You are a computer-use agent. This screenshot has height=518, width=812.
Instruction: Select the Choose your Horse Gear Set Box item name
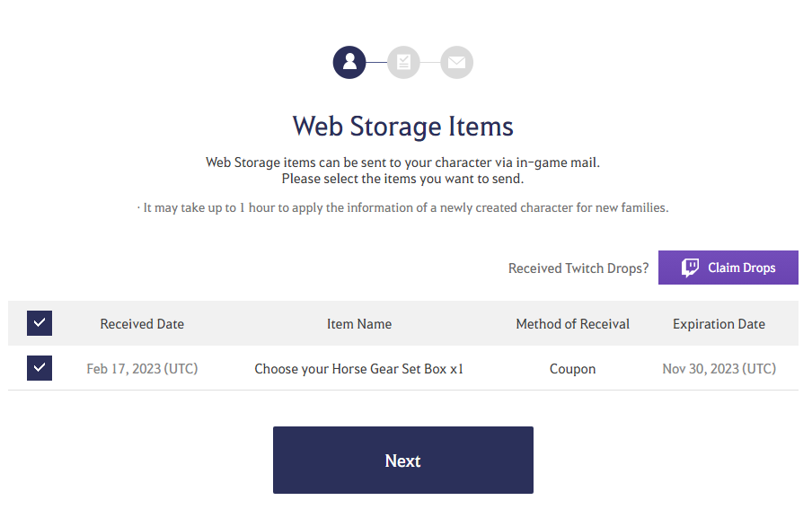click(359, 369)
